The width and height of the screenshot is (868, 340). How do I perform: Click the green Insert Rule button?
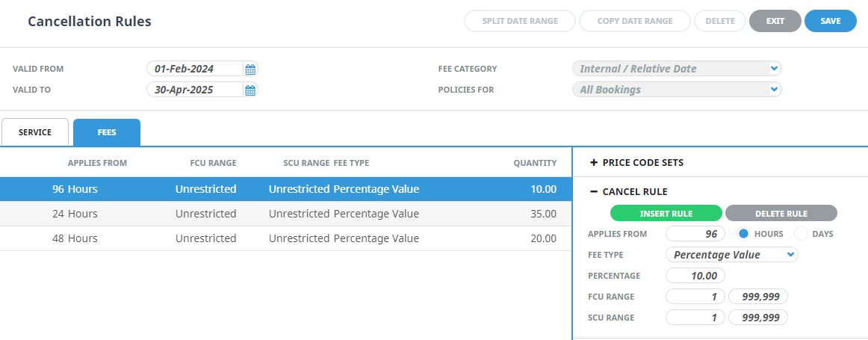[666, 213]
